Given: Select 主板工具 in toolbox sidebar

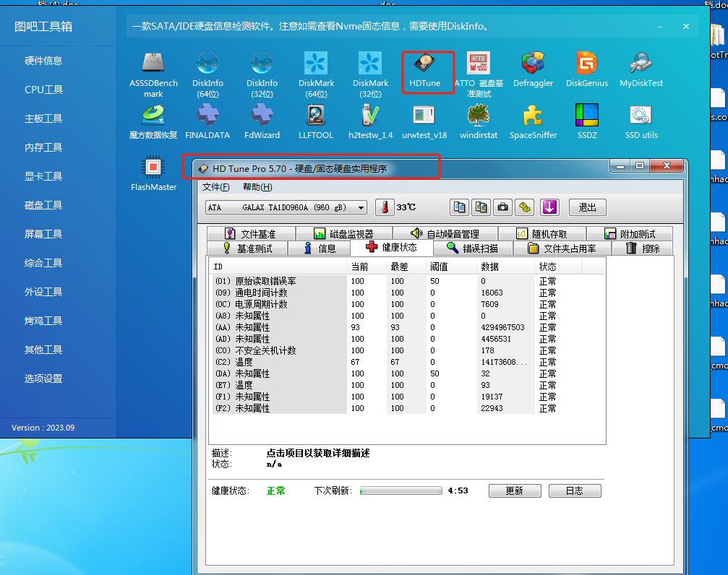Looking at the screenshot, I should 43,118.
